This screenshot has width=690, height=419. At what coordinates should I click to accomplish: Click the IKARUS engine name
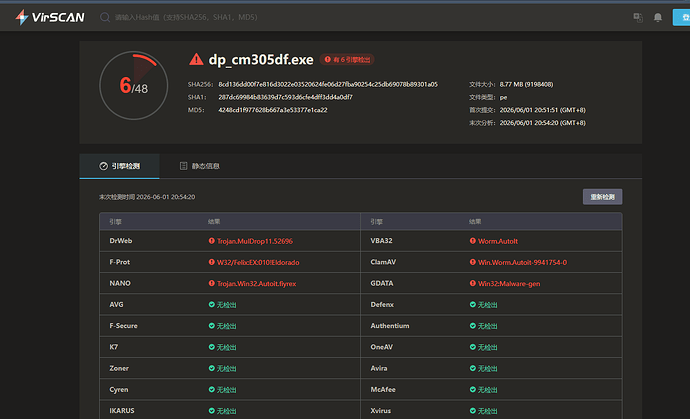click(122, 411)
